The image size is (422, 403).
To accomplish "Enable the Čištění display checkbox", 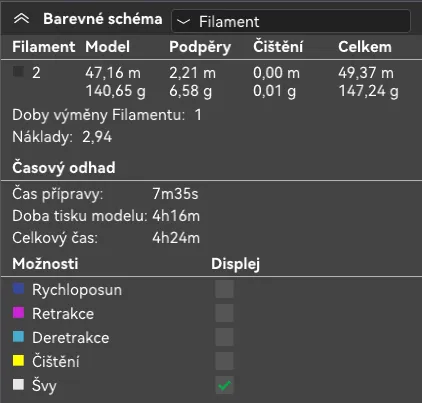I will pos(224,361).
